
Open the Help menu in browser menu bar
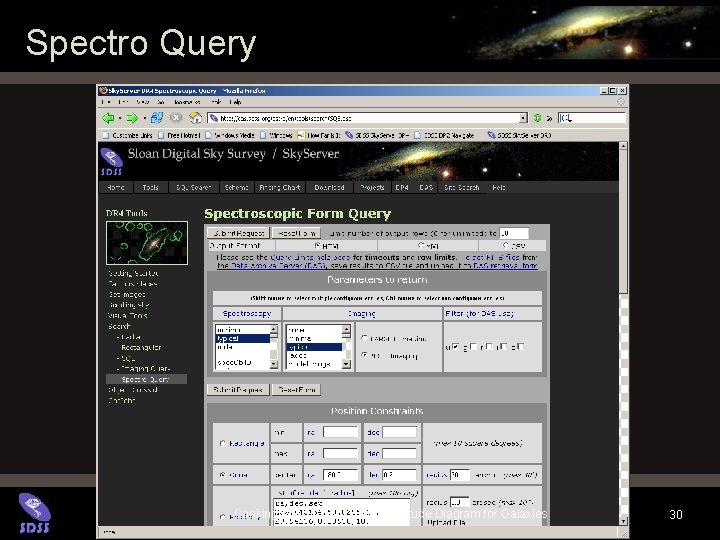coord(235,102)
